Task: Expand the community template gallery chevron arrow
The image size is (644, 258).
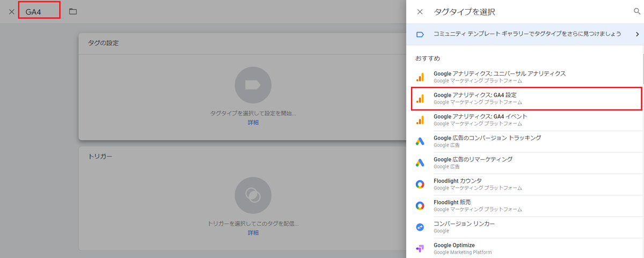Action: tap(638, 34)
